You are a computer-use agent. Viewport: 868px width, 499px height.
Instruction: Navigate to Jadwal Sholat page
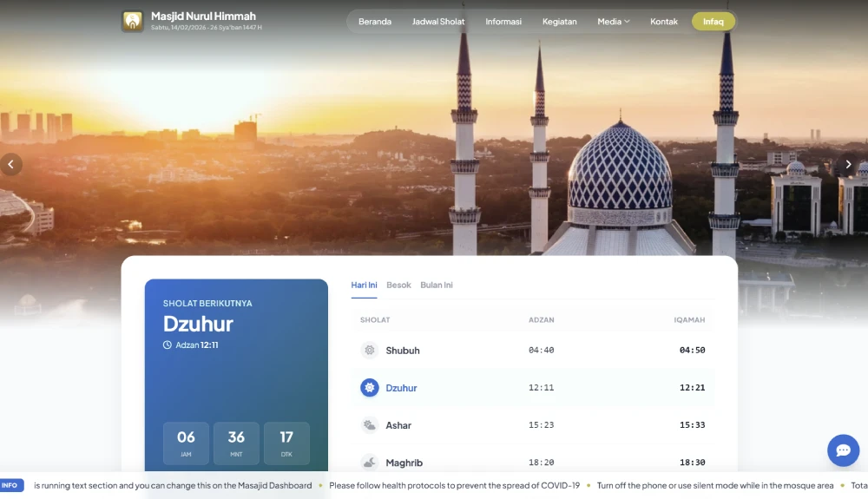coord(438,22)
